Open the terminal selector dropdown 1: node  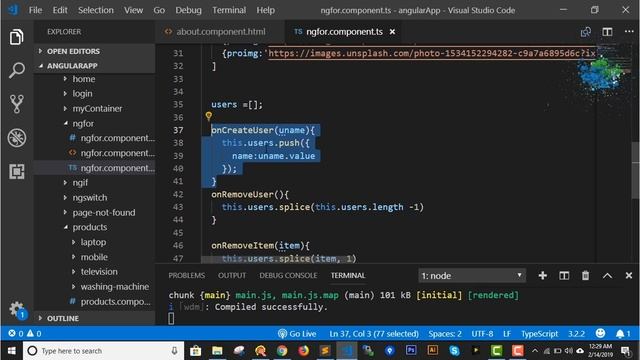[472, 276]
